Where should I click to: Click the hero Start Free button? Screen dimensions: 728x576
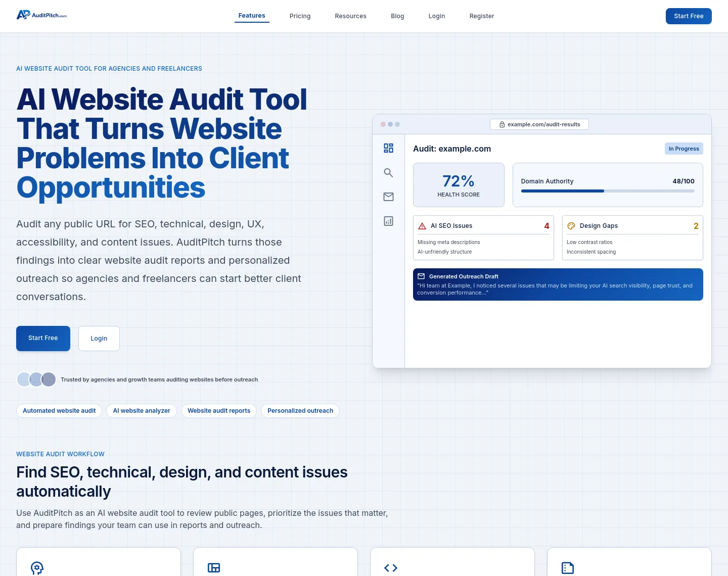43,339
